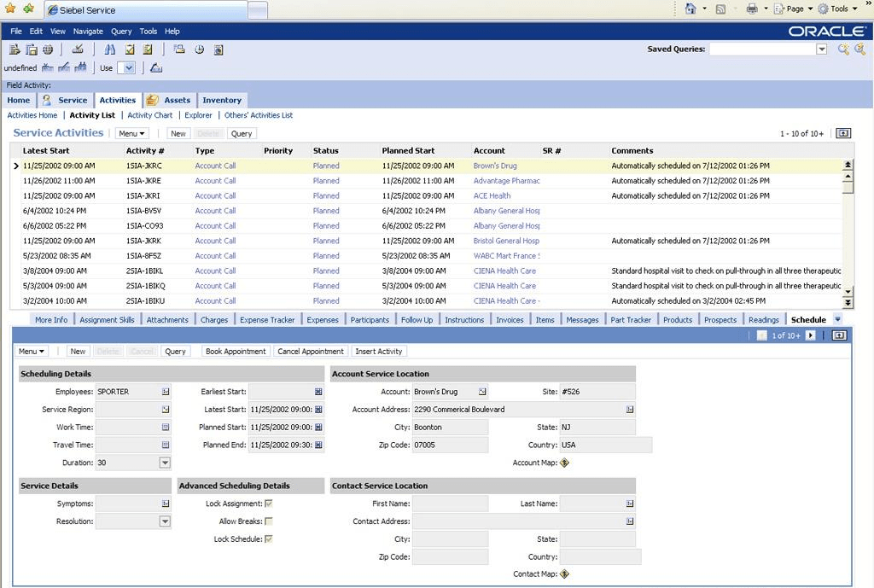Click the Account Map icon

click(x=565, y=463)
